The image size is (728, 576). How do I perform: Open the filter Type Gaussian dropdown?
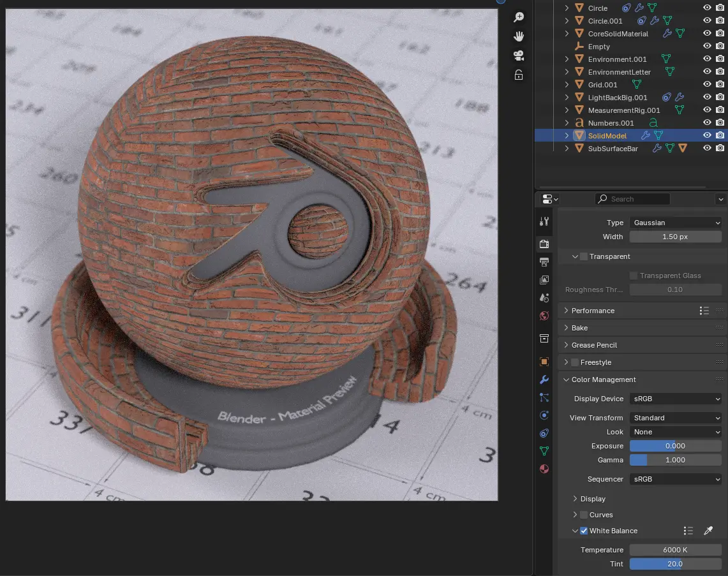coord(676,223)
